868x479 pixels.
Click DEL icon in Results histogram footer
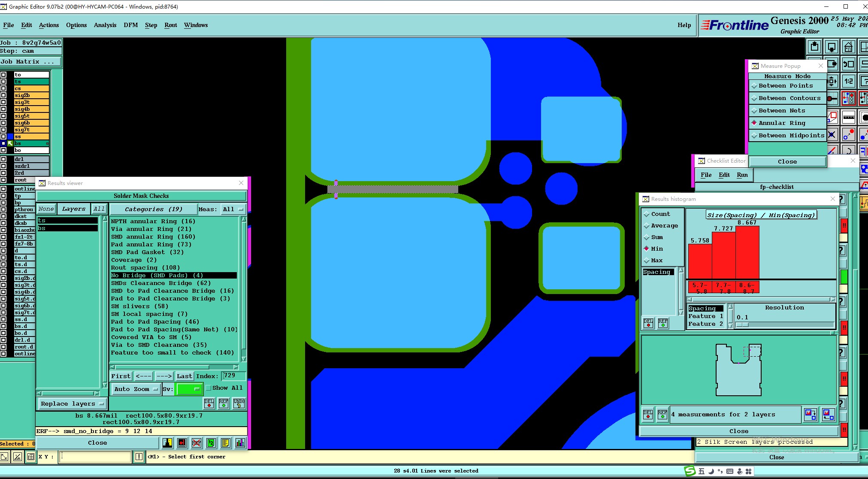click(x=648, y=414)
